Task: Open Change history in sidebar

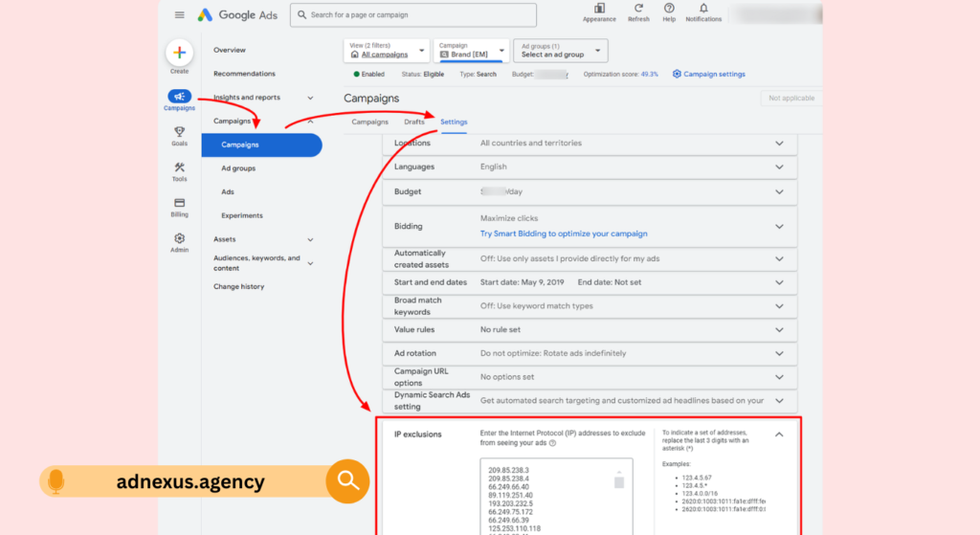Action: [238, 287]
